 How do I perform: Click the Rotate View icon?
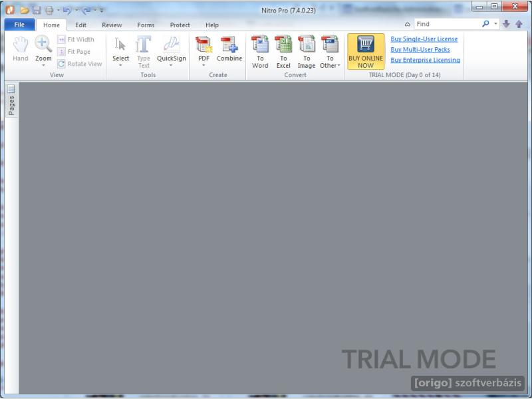pos(61,64)
